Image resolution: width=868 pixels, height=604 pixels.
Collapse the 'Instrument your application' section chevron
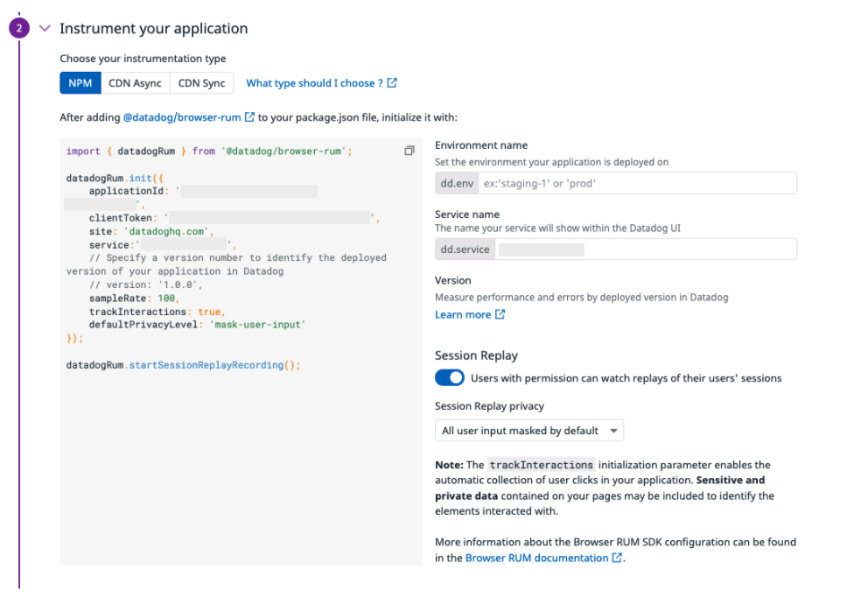click(45, 28)
